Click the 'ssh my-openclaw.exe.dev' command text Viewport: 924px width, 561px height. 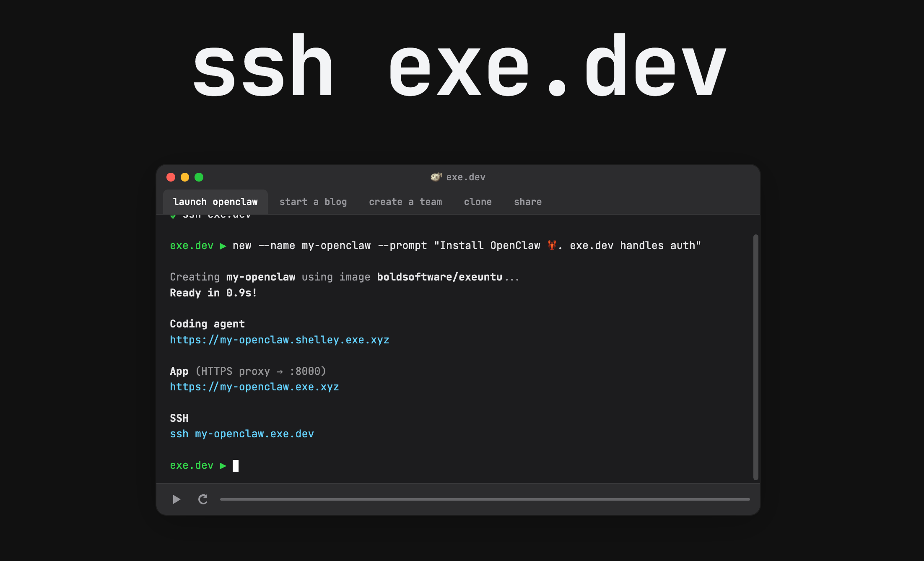241,434
